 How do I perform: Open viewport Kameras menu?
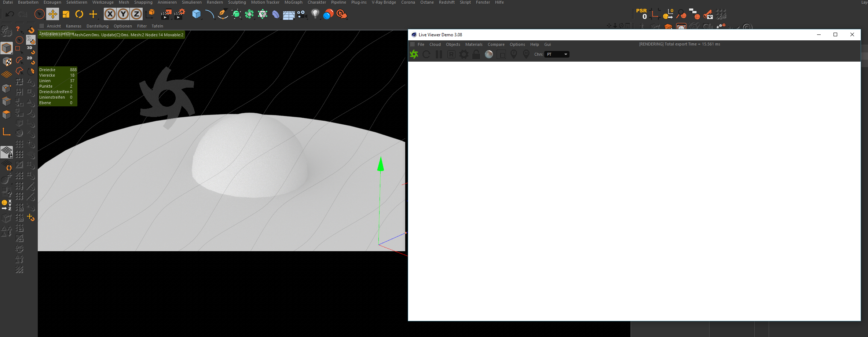point(74,26)
